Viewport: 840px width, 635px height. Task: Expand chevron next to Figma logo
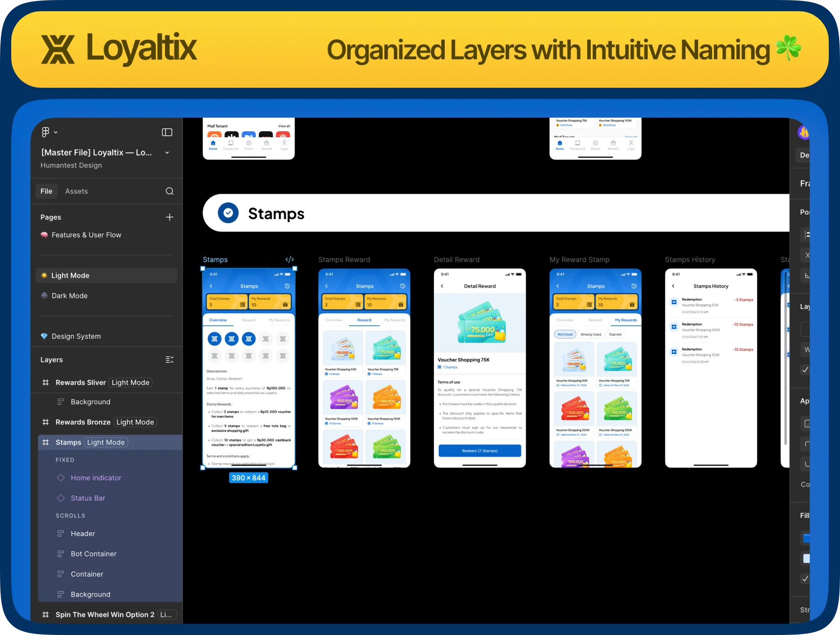click(56, 132)
